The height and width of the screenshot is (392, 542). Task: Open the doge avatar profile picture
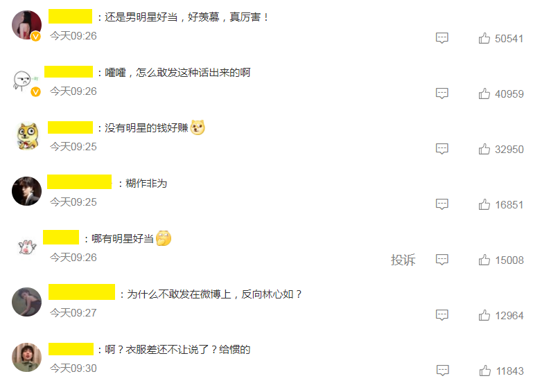(x=28, y=136)
